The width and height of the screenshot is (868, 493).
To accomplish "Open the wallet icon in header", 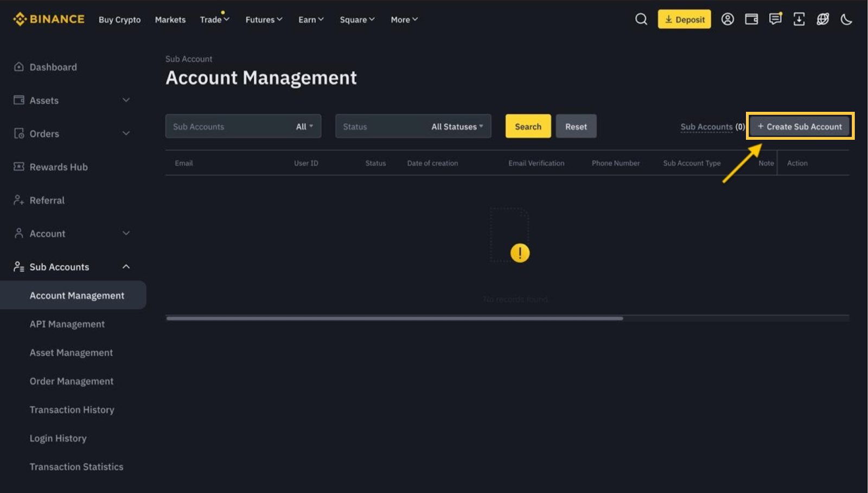I will pos(751,20).
